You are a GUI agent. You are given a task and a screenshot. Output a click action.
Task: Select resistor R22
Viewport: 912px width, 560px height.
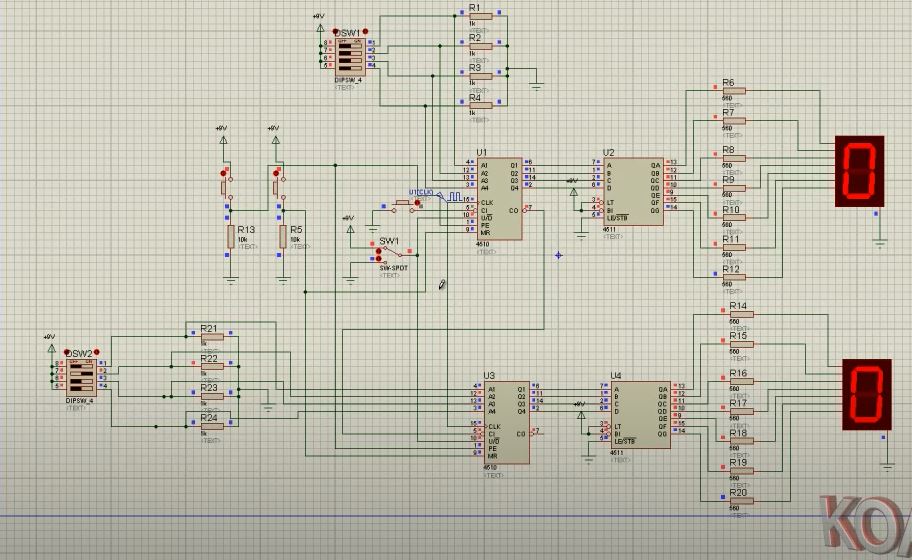pos(212,366)
